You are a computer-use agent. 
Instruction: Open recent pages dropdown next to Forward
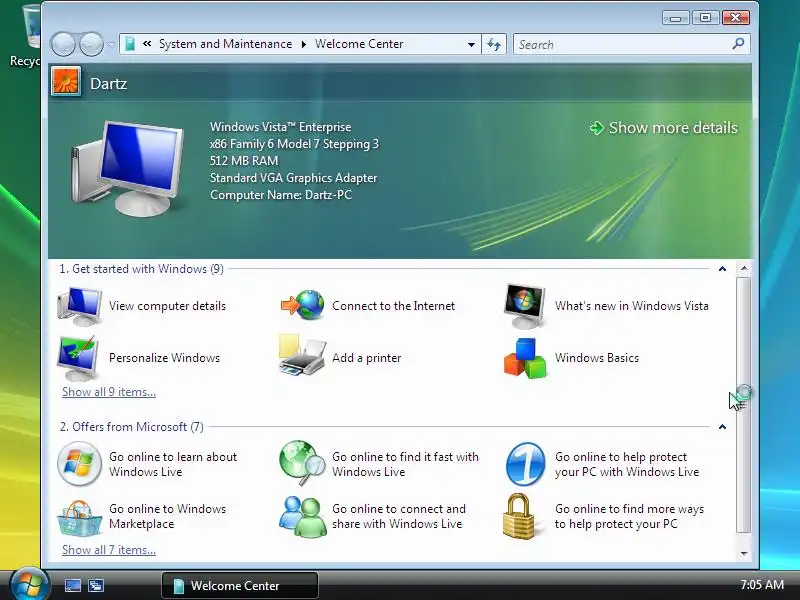coord(111,44)
